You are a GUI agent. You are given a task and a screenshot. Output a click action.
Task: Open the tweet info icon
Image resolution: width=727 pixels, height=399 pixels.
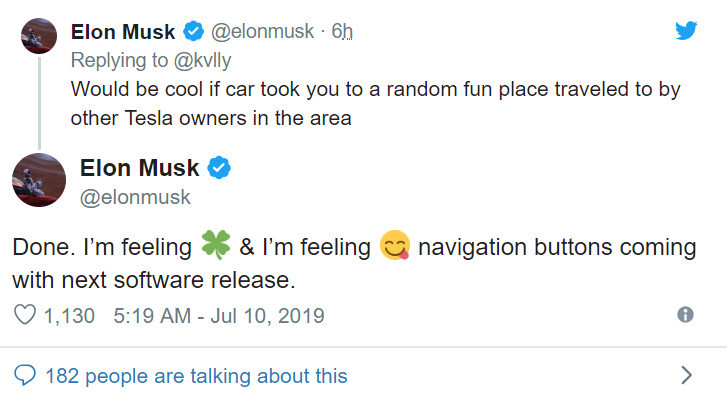[685, 315]
